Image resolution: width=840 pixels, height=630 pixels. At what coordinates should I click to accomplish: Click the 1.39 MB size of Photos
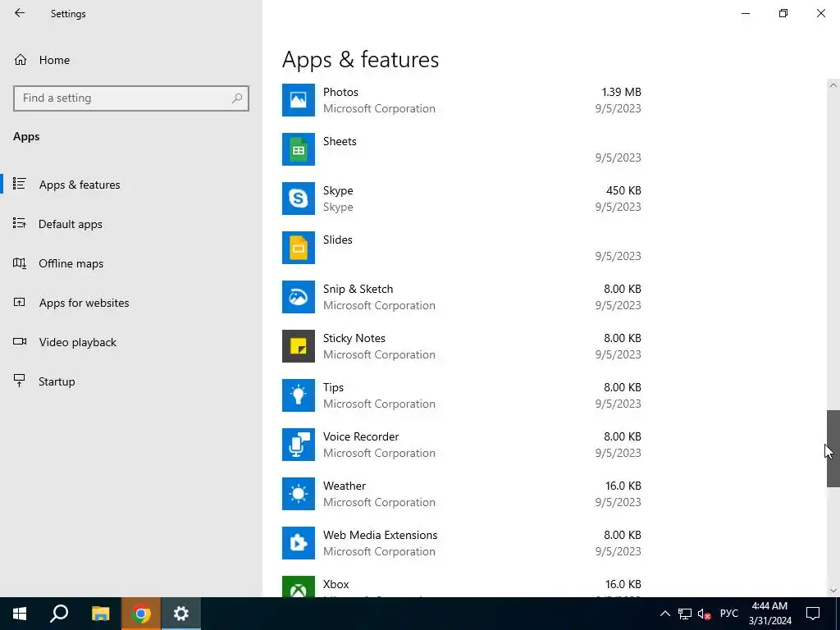(622, 92)
